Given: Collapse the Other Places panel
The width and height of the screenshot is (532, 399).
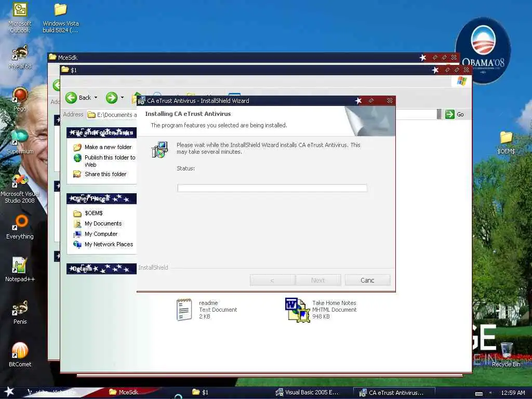Looking at the screenshot, I should click(x=101, y=198).
